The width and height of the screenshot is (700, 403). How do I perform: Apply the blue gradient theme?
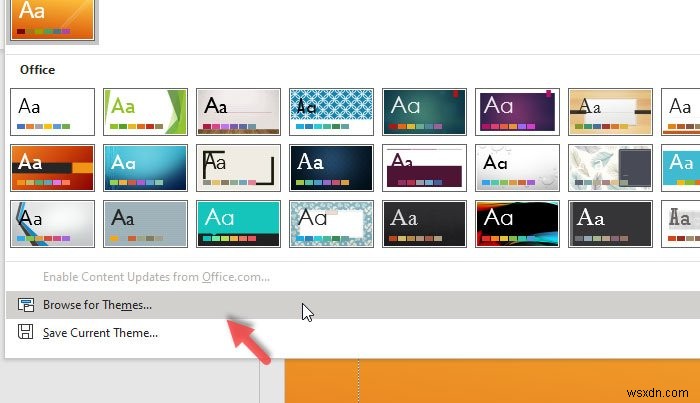tap(146, 168)
